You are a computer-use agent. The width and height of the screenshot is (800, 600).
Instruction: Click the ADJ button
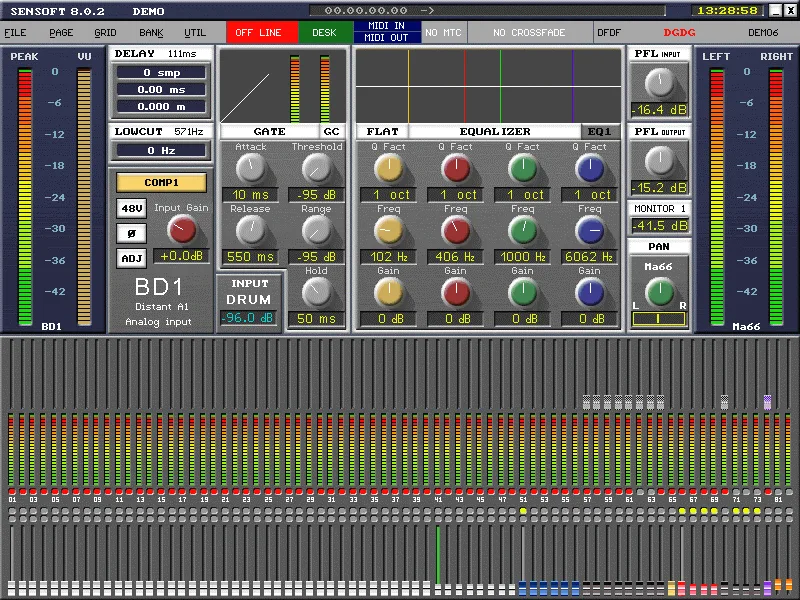(132, 258)
